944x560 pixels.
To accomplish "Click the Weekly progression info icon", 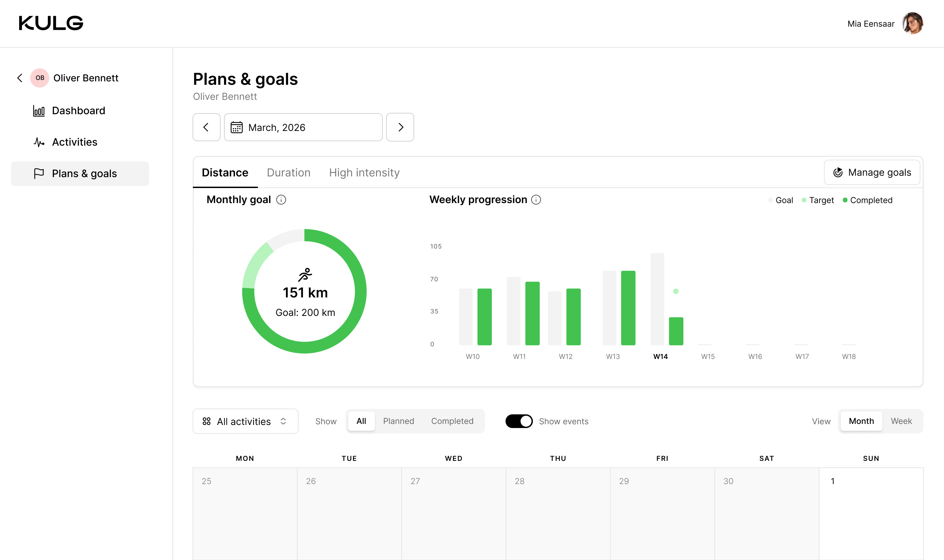I will (536, 200).
